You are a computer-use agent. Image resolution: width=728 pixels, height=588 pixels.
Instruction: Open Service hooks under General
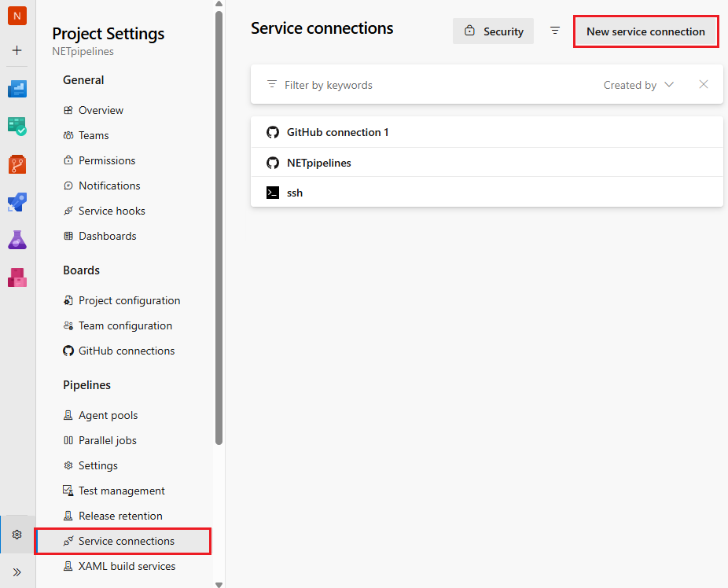pos(111,210)
